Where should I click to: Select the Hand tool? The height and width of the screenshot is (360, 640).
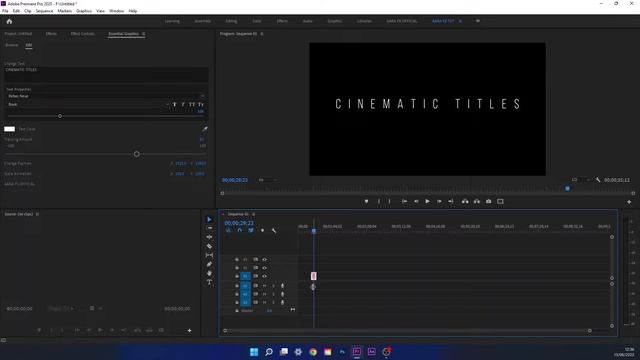[x=209, y=273]
